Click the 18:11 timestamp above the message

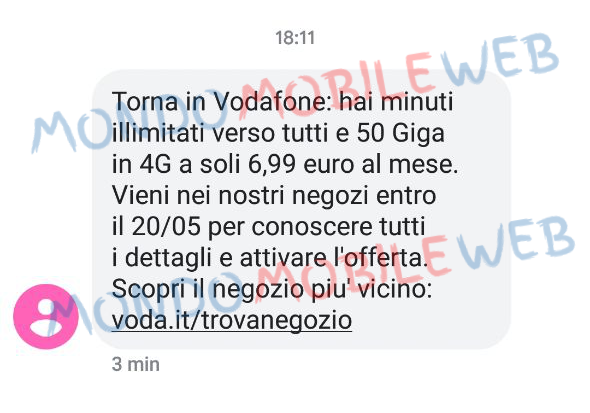tap(295, 38)
